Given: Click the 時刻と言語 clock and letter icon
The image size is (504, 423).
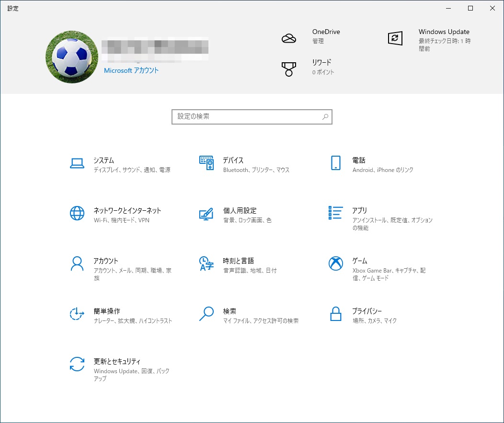Looking at the screenshot, I should click(206, 263).
